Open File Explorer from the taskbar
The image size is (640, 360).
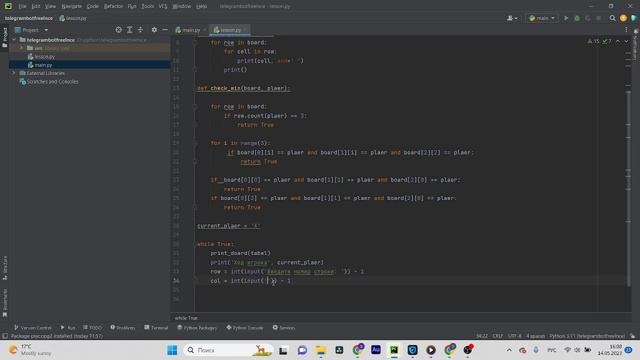click(321, 350)
